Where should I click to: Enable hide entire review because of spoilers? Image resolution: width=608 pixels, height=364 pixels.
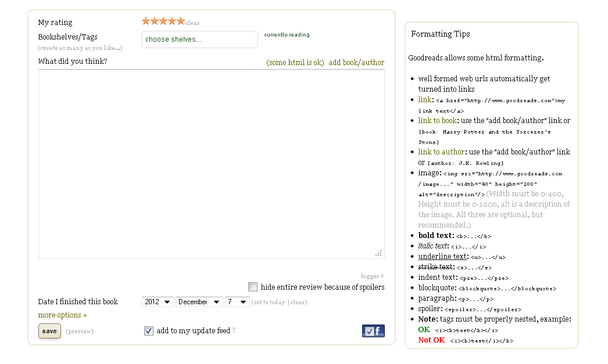click(x=253, y=287)
